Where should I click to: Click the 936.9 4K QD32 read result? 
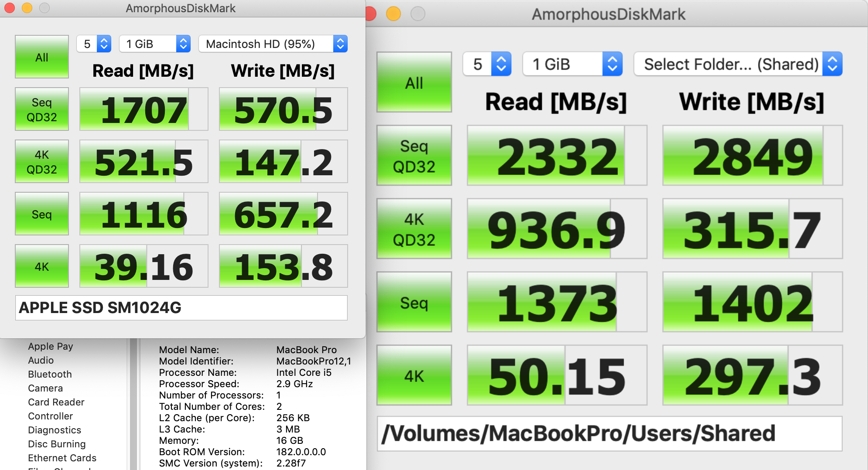click(557, 229)
